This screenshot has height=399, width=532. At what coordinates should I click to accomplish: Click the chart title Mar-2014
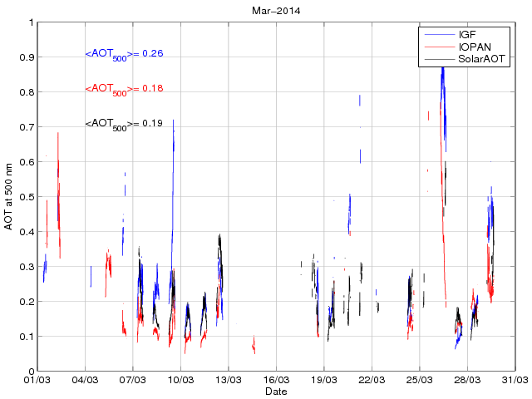[276, 11]
